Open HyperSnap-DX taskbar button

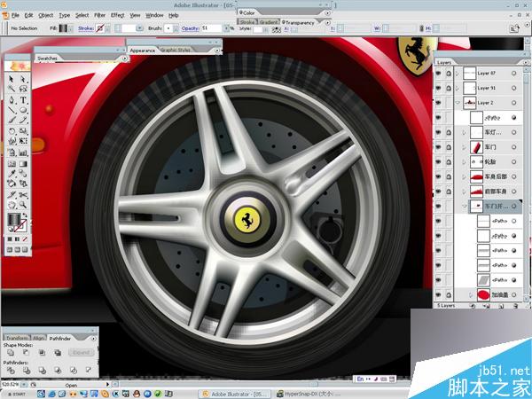[307, 394]
